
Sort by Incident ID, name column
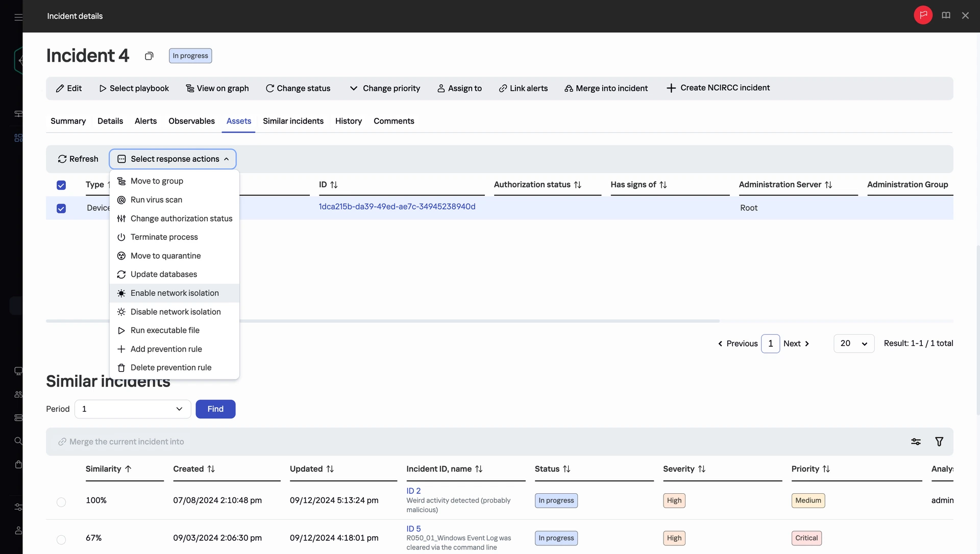(x=479, y=469)
